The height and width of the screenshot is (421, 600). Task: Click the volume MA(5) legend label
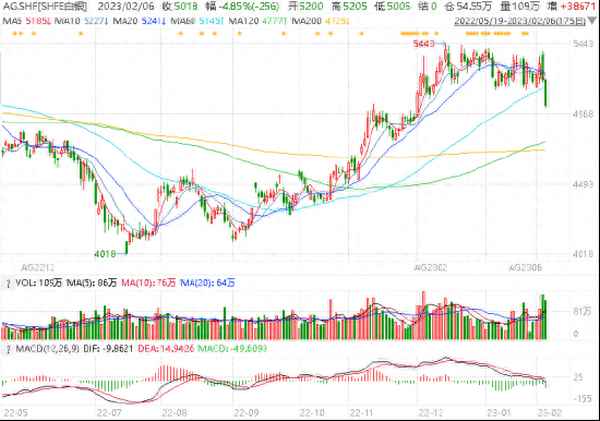[x=87, y=280]
